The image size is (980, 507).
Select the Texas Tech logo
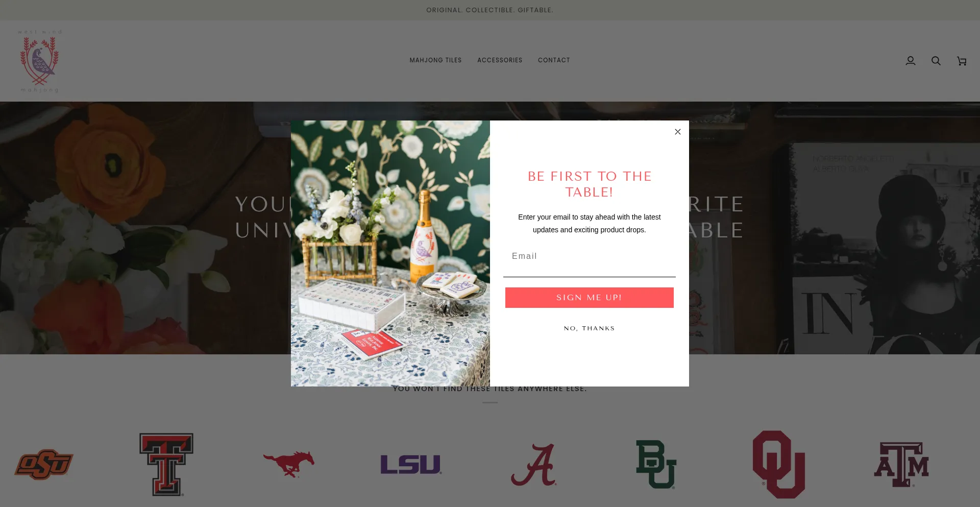point(166,465)
